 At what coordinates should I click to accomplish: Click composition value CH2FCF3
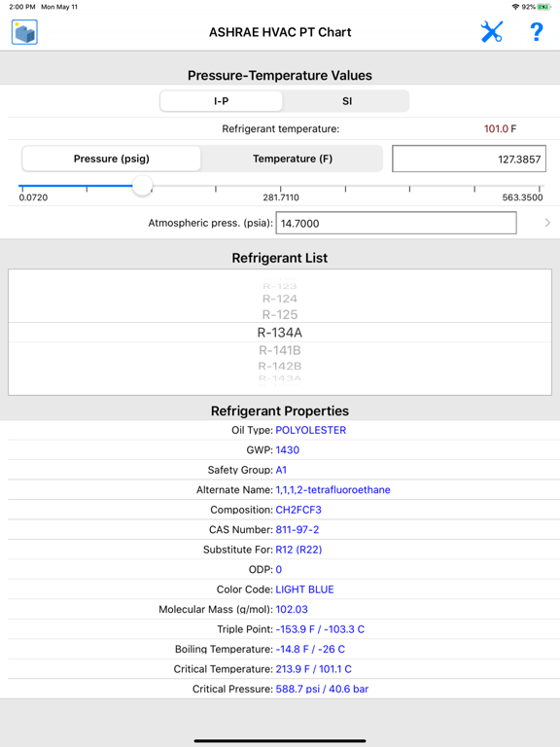(298, 510)
